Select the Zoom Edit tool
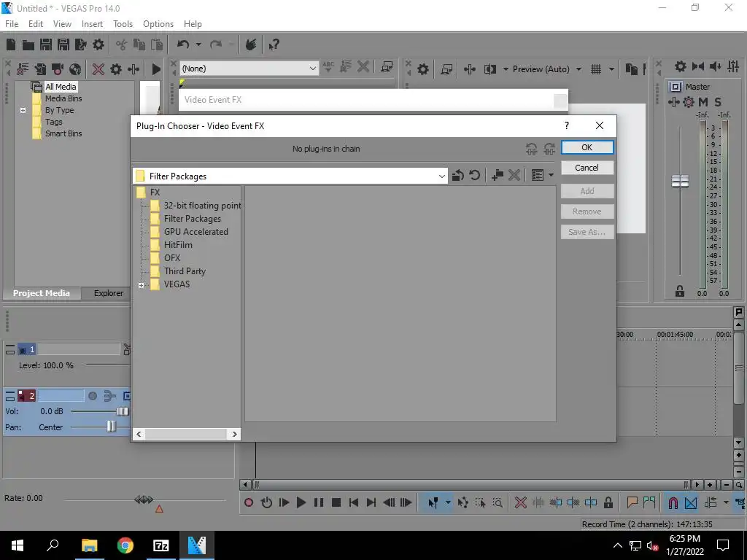747x560 pixels. click(x=498, y=502)
